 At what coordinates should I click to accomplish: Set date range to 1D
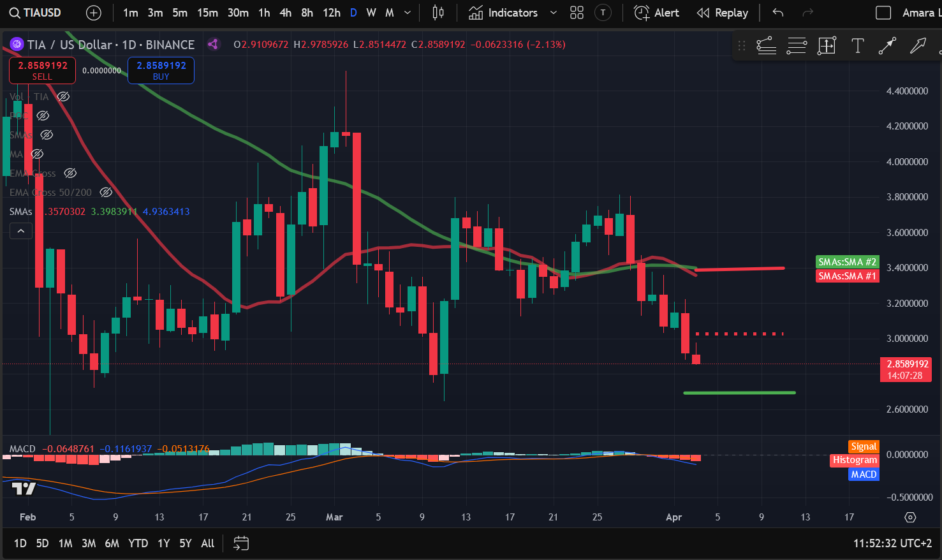pyautogui.click(x=20, y=543)
